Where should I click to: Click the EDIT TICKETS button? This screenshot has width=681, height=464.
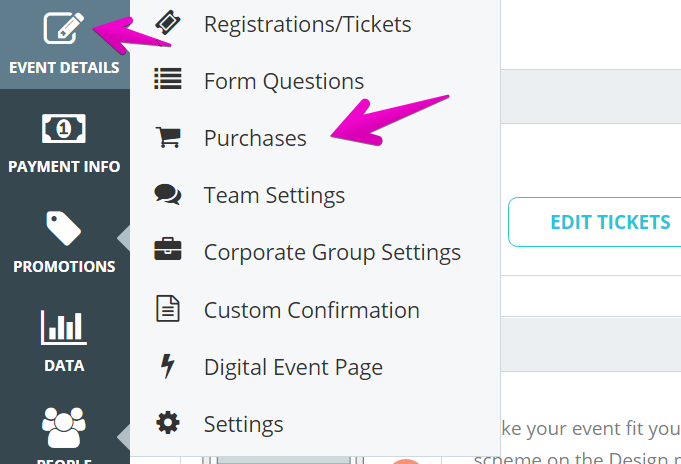595,222
